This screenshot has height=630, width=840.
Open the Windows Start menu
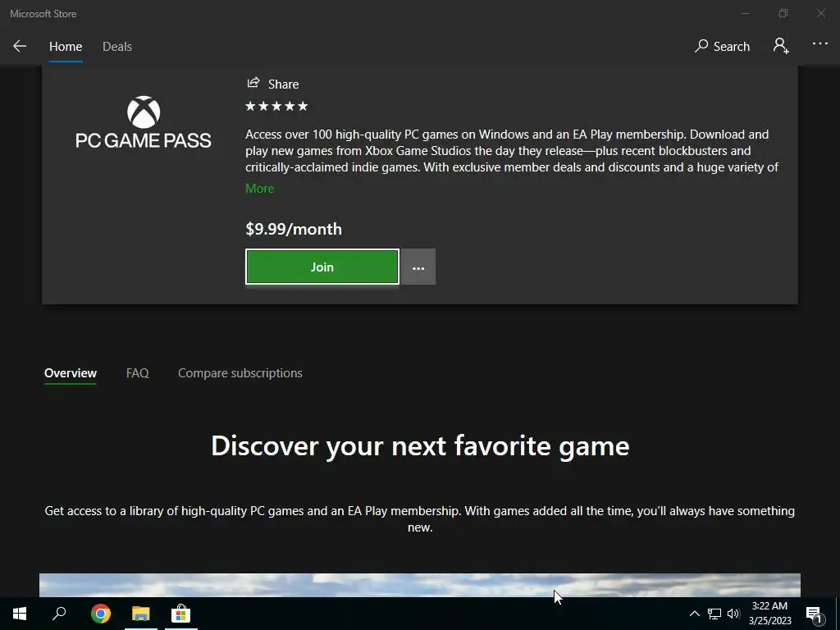click(x=20, y=614)
